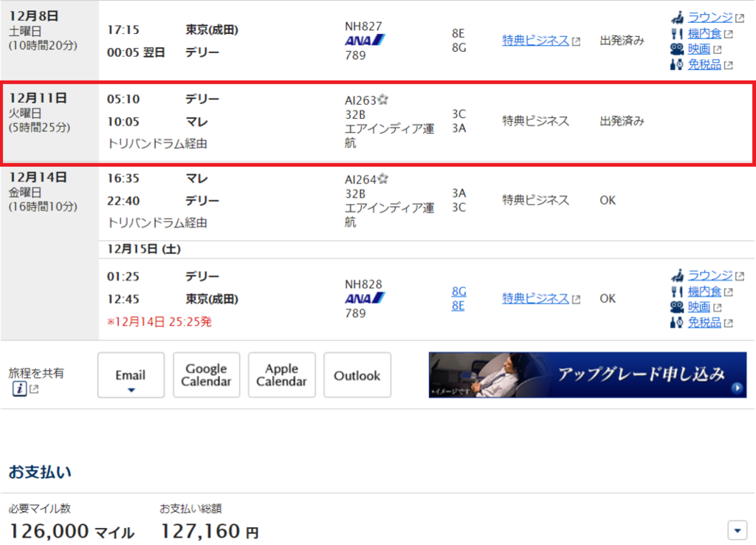Add itinerary to Google Calendar
Viewport: 756px width, 545px height.
coord(207,375)
